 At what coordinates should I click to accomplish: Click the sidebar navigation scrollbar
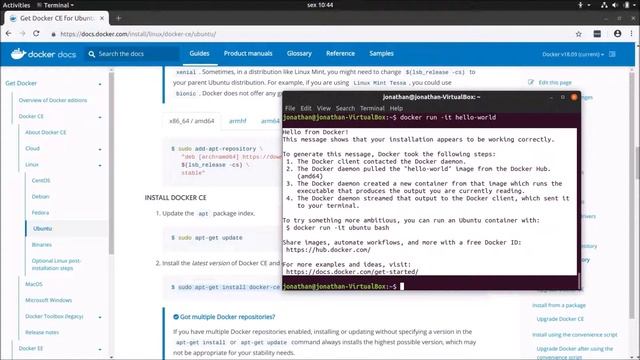[x=111, y=163]
